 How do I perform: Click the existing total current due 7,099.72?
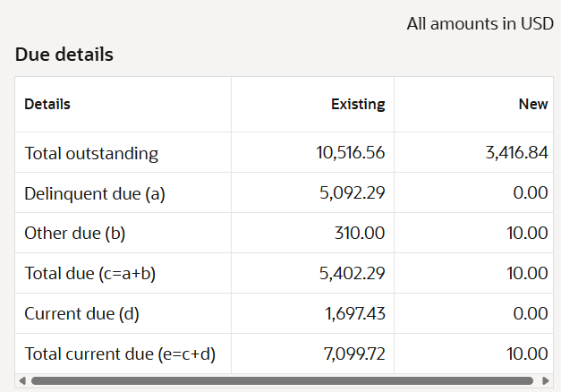pyautogui.click(x=354, y=354)
